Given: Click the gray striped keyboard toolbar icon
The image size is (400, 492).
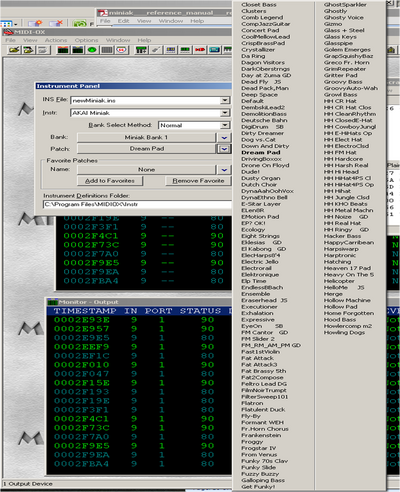Looking at the screenshot, I should (x=107, y=50).
